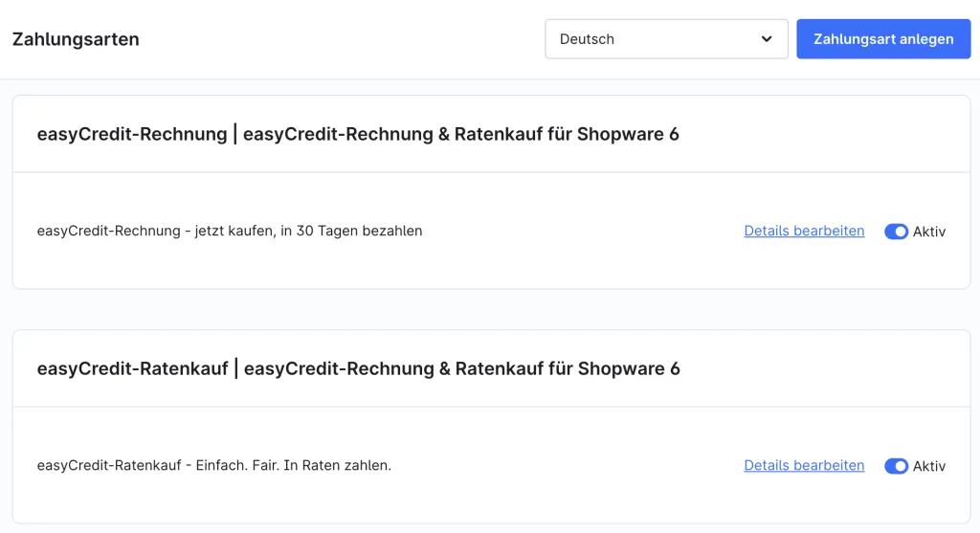Image resolution: width=980 pixels, height=533 pixels.
Task: Open Details bearbeiten for easyCredit-Rechnung
Action: coord(804,231)
